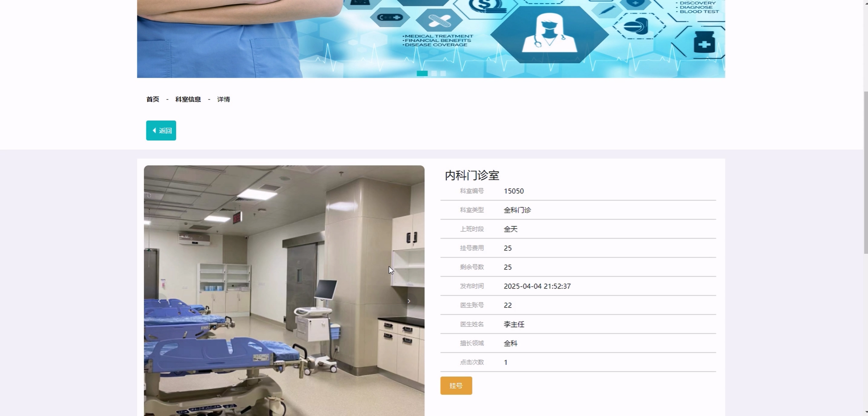The width and height of the screenshot is (868, 416).
Task: Click the vertical page scrollbar thumb
Action: 865,172
